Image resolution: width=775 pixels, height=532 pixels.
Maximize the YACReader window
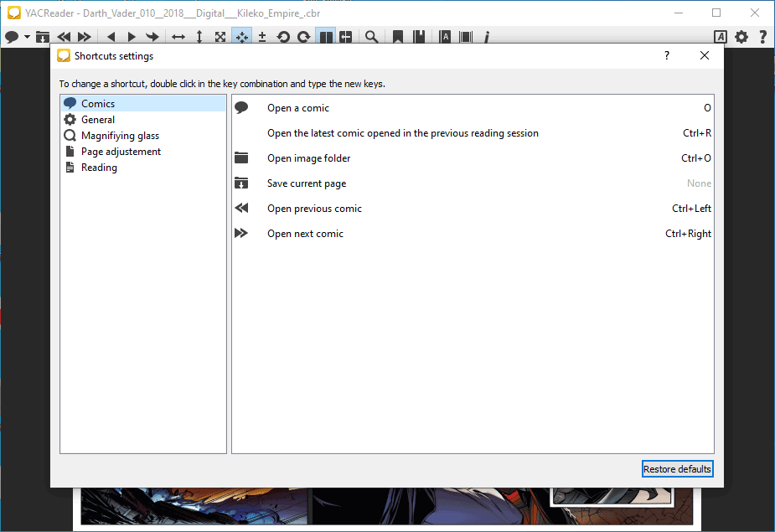716,13
